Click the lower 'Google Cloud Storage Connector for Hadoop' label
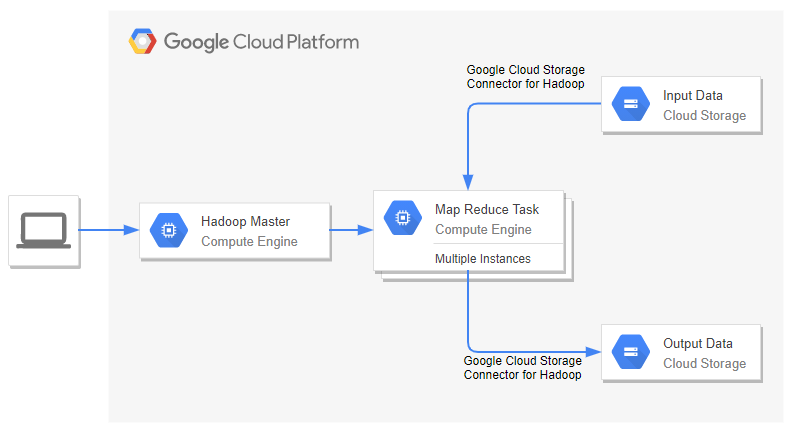Viewport: 797px width, 428px height. coord(523,368)
